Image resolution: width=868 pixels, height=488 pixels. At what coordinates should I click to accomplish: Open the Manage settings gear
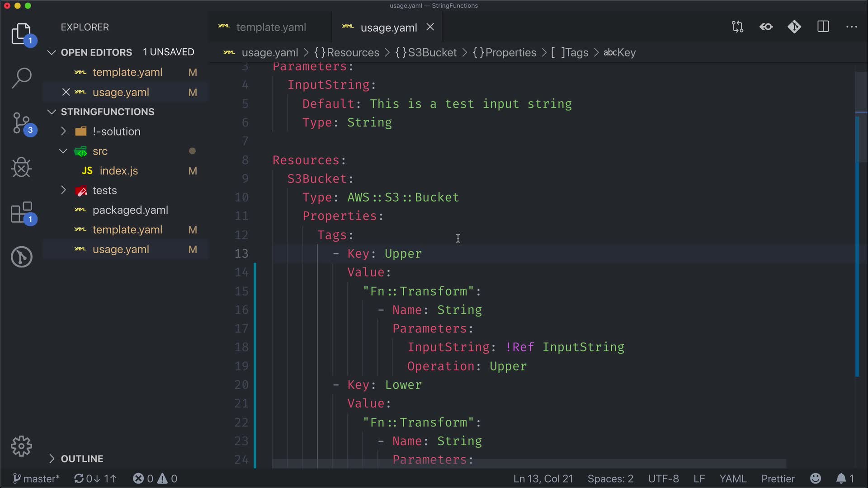tap(21, 446)
